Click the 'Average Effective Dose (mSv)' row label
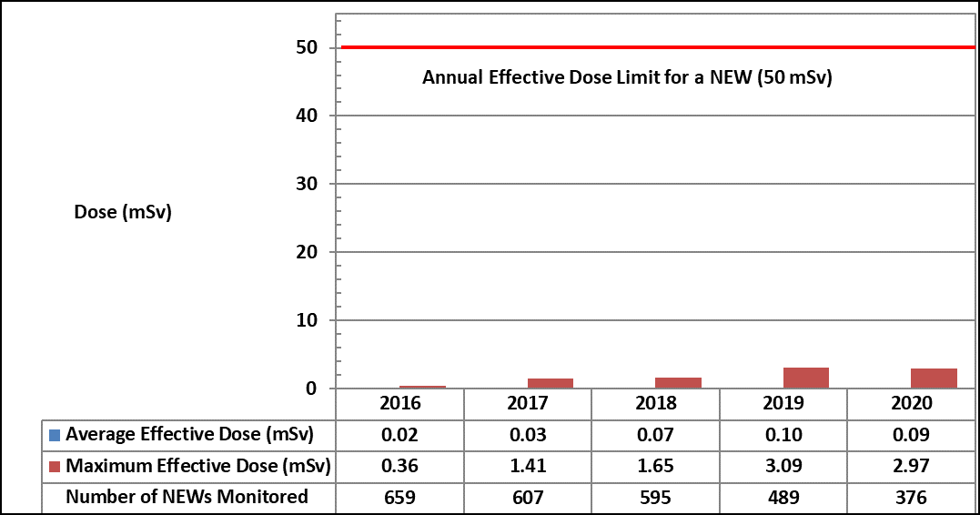Viewport: 980px width, 515px height. pyautogui.click(x=189, y=434)
